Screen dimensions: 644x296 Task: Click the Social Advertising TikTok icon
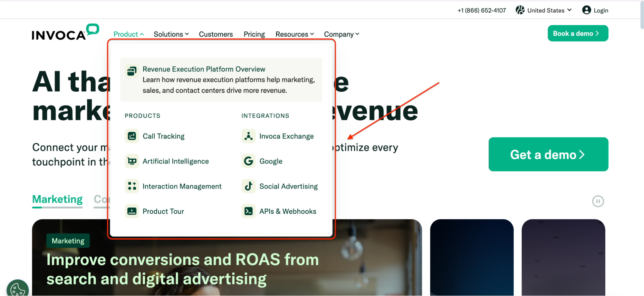(248, 186)
